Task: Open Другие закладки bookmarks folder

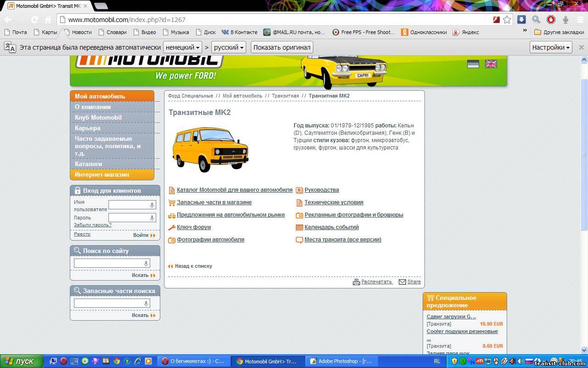Action: 559,32
